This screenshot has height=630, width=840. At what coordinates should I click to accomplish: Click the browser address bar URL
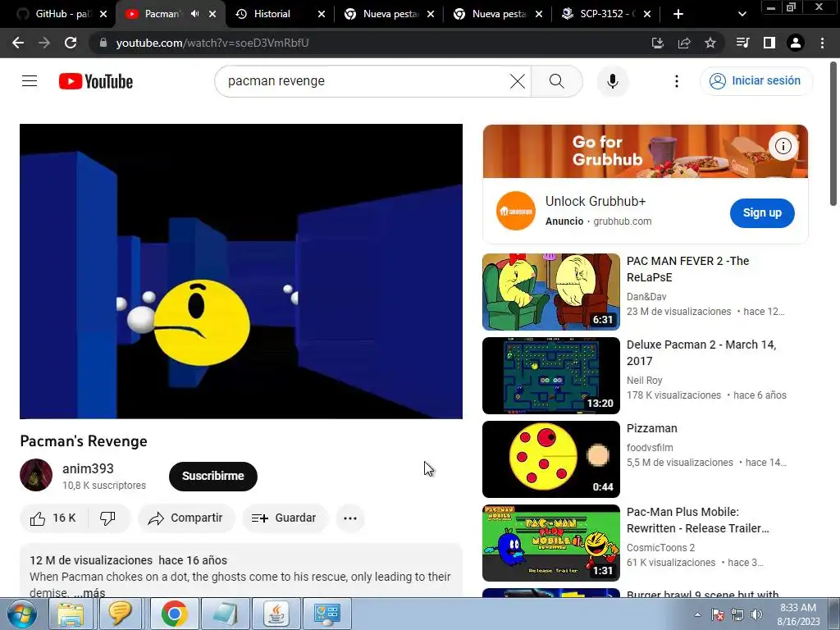click(212, 43)
